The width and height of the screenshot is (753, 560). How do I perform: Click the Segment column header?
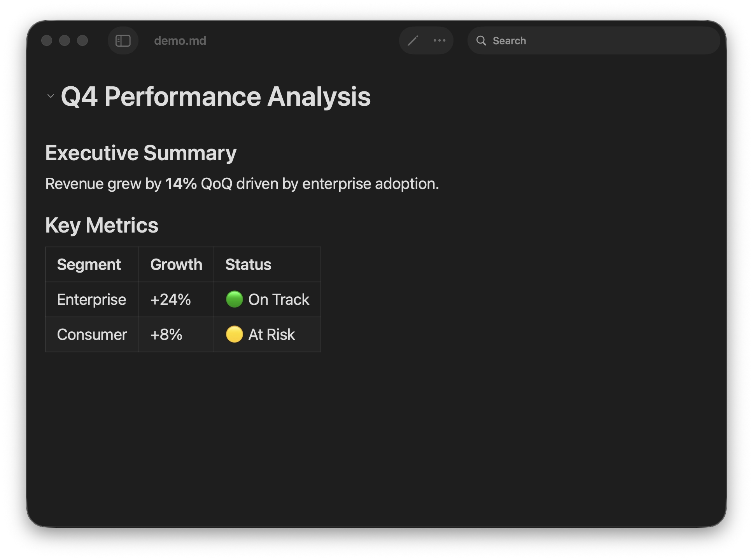click(89, 264)
